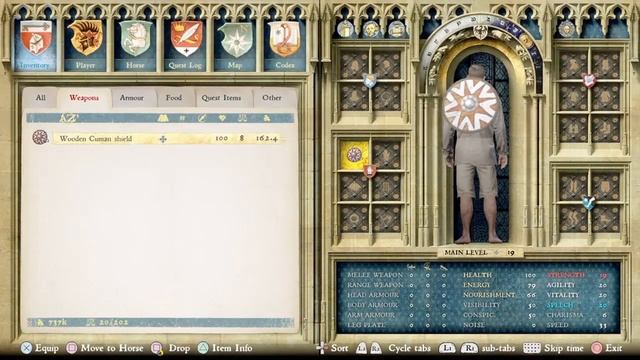This screenshot has width=640, height=360.
Task: Click the carry weight 20/202 in footer
Action: click(107, 322)
